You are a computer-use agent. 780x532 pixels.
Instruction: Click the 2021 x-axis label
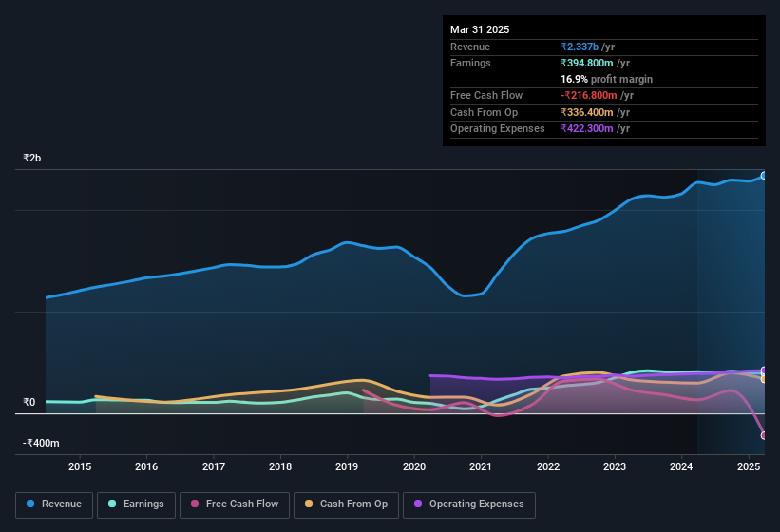tap(481, 466)
